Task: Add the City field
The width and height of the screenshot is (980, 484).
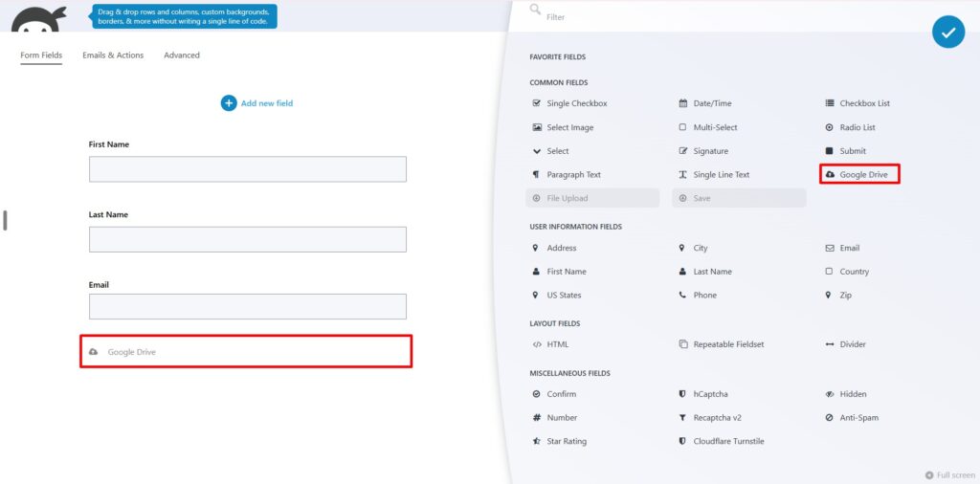Action: (693, 248)
